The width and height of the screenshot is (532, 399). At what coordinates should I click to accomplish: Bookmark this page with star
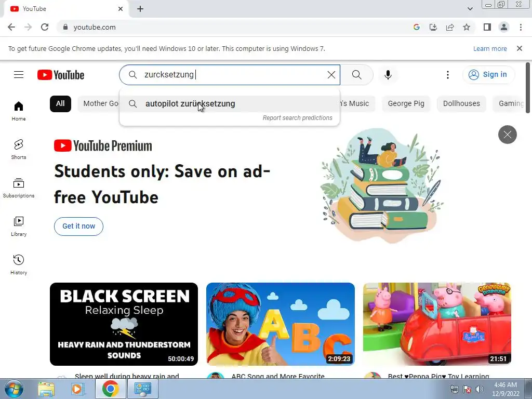click(467, 27)
